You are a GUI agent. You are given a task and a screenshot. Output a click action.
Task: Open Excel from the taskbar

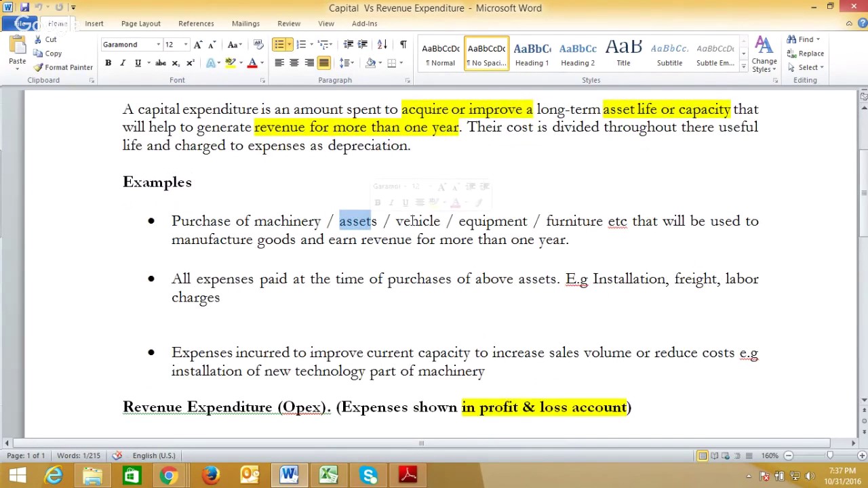[330, 475]
